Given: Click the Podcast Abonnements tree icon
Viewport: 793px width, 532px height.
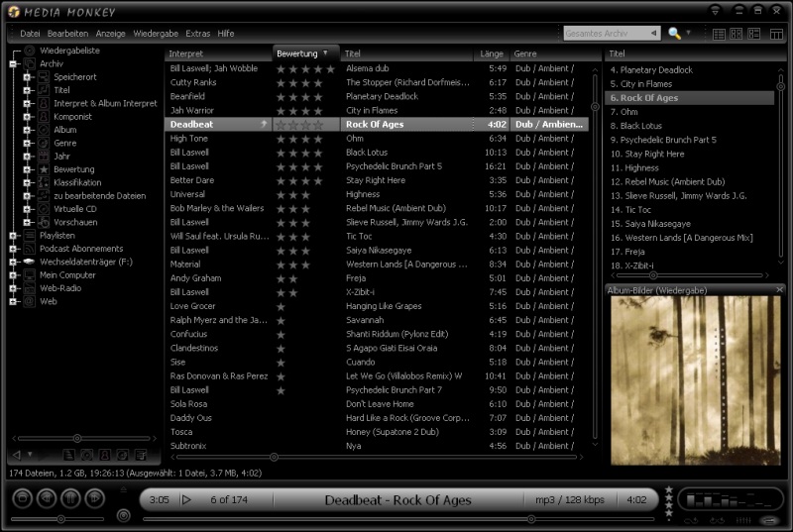Looking at the screenshot, I should pos(30,249).
